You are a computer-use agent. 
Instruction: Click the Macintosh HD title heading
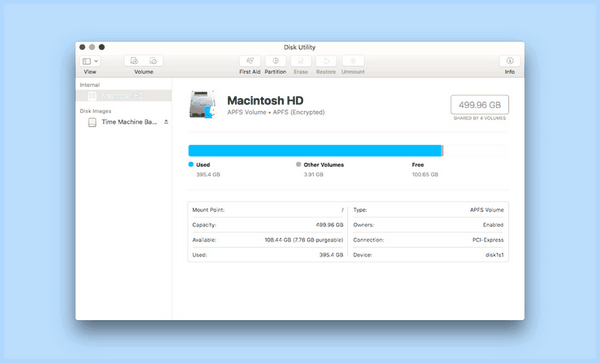[x=265, y=101]
